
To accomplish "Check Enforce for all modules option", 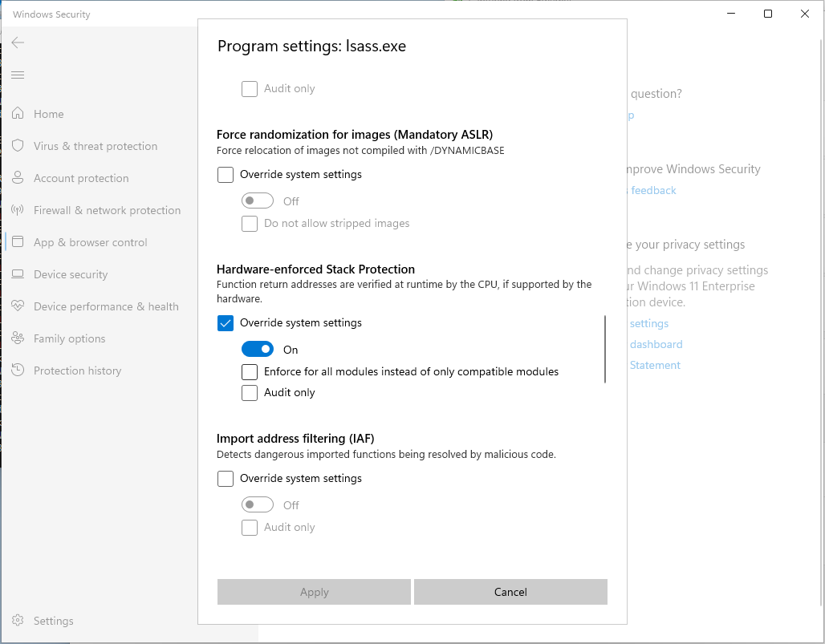I will 250,371.
